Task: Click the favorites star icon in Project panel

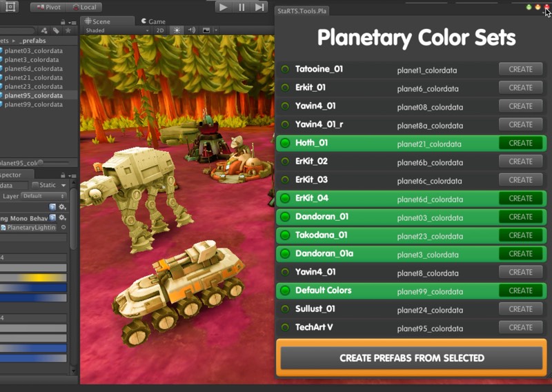Action: (x=68, y=30)
